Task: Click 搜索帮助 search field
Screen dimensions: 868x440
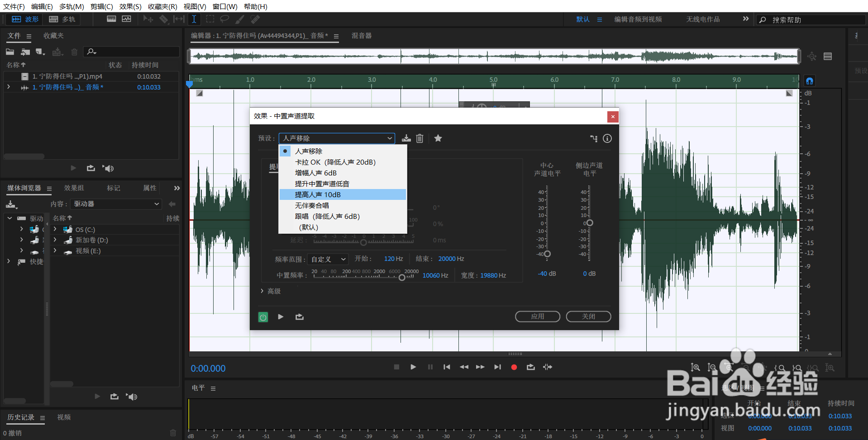Action: 811,20
